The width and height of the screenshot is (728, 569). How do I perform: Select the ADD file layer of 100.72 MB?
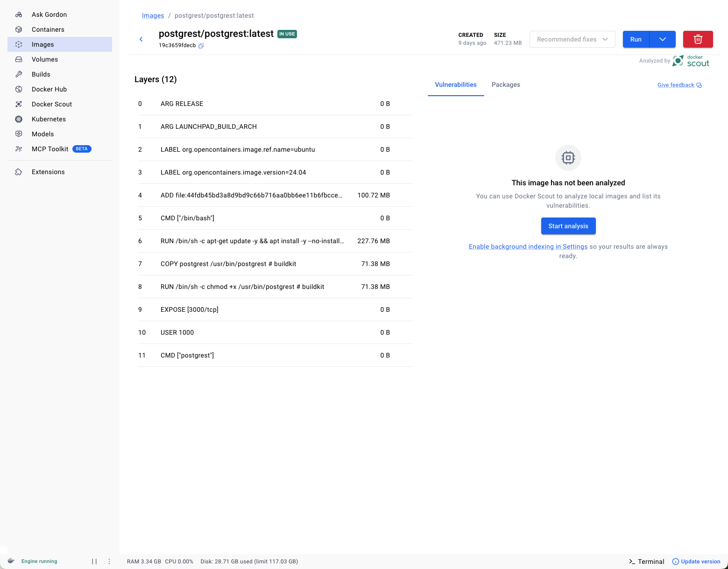pyautogui.click(x=276, y=195)
